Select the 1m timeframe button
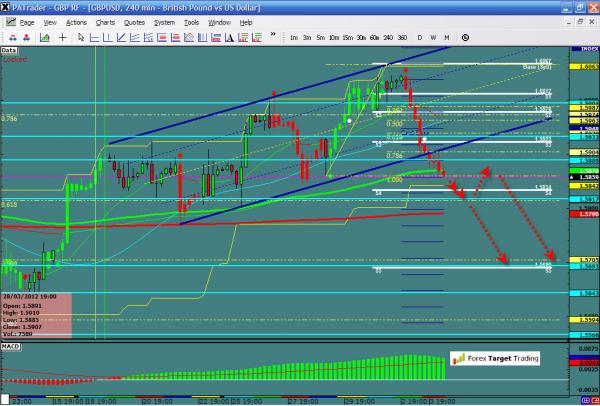The height and width of the screenshot is (406, 600). (295, 37)
